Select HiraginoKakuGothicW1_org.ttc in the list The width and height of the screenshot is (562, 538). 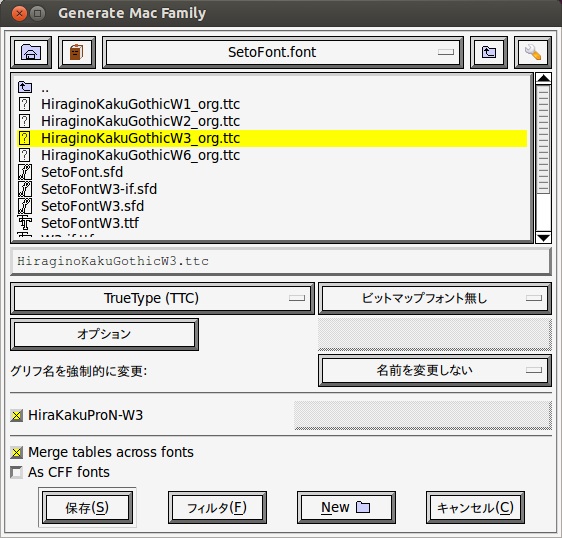272,104
